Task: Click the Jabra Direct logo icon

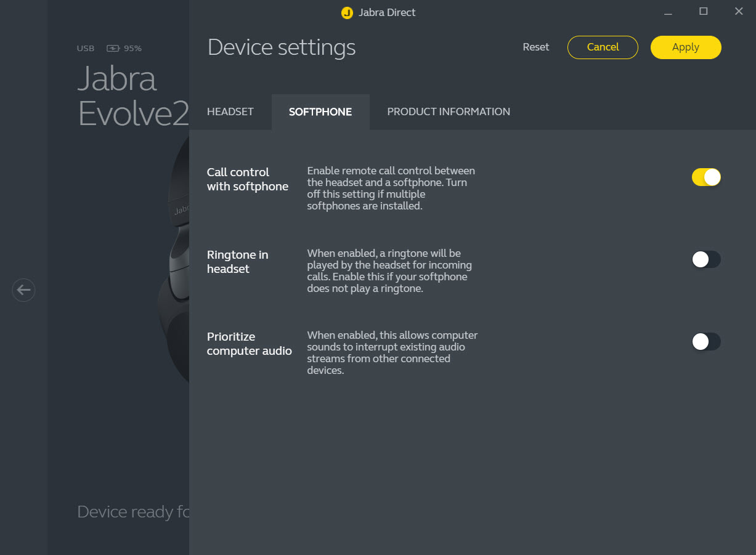Action: [347, 12]
